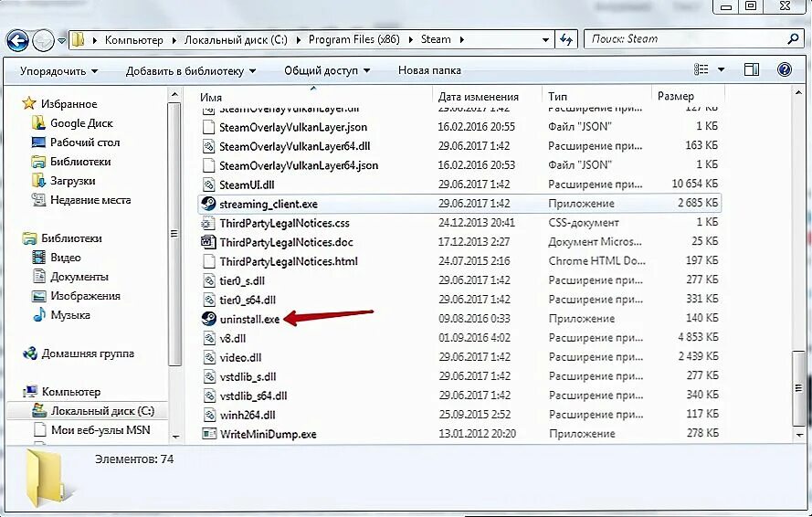Screen dimensions: 812x517
Task: Click the Новая папка button
Action: pyautogui.click(x=429, y=70)
